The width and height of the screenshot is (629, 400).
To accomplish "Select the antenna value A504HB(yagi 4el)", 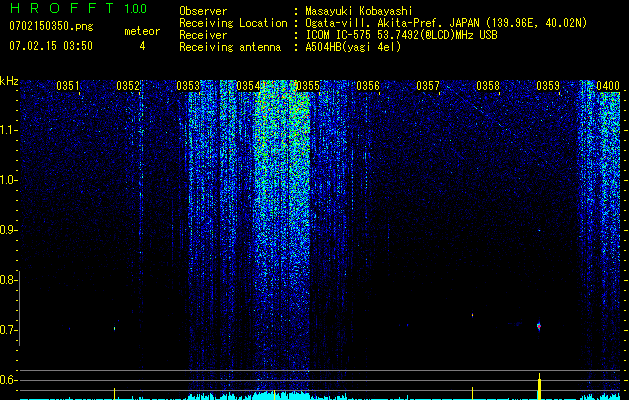I will (353, 47).
